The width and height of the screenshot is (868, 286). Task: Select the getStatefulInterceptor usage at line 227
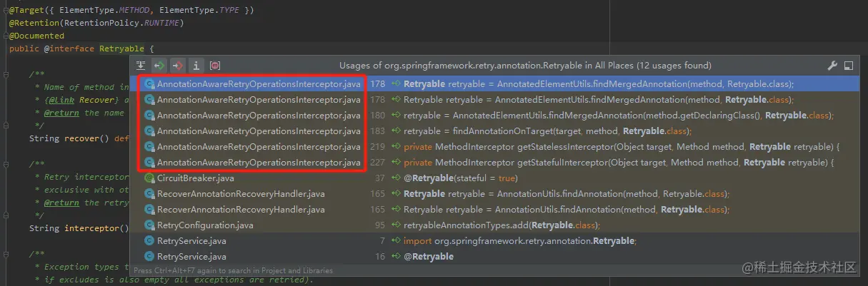pyautogui.click(x=494, y=163)
